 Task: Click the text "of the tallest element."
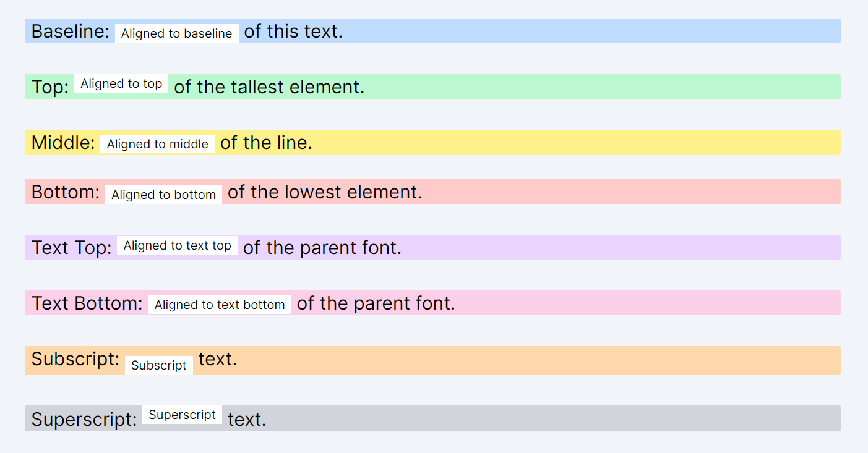269,87
